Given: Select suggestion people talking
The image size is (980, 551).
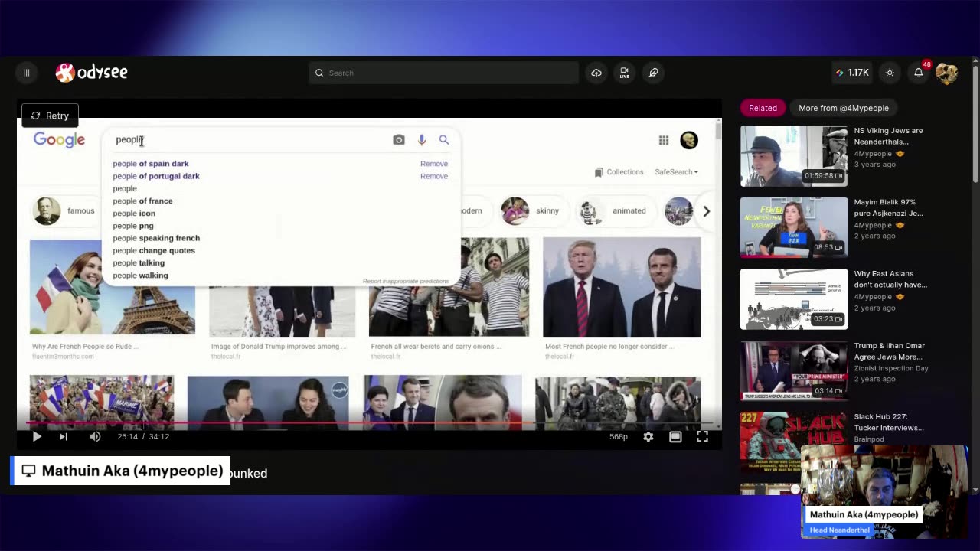Looking at the screenshot, I should 139,263.
